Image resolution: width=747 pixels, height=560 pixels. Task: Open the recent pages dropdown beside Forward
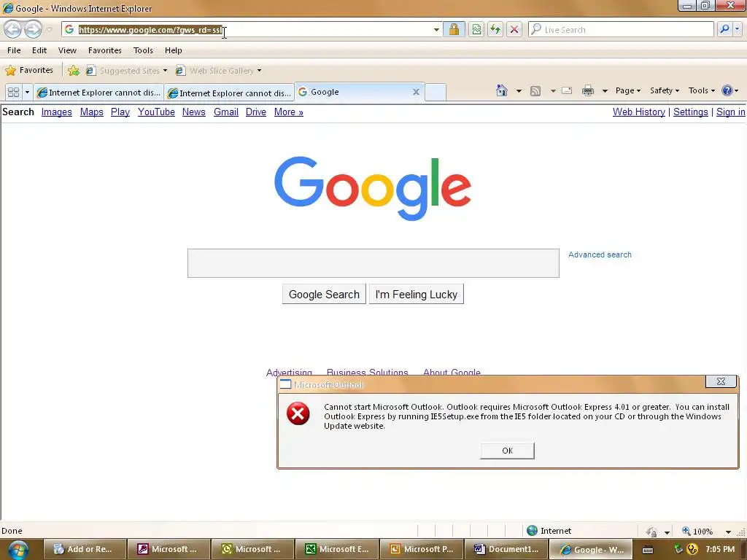point(49,30)
